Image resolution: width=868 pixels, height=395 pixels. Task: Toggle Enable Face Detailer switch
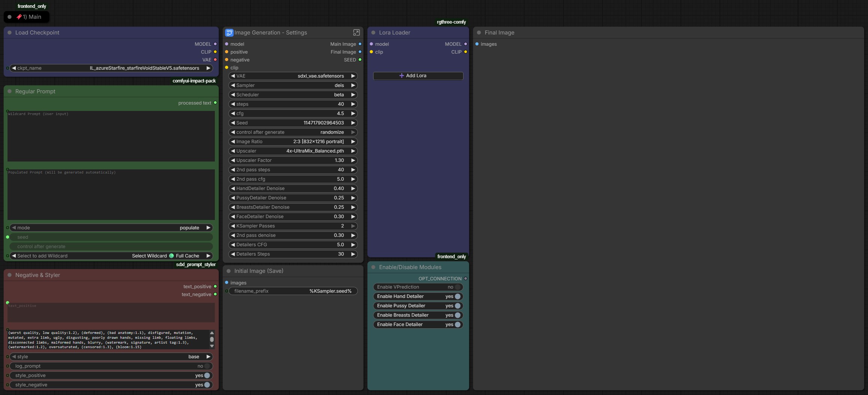coord(457,325)
